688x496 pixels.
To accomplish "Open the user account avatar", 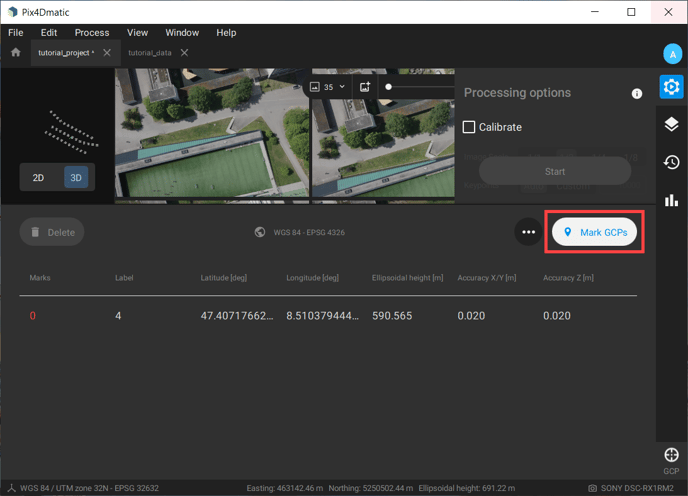I will [672, 54].
